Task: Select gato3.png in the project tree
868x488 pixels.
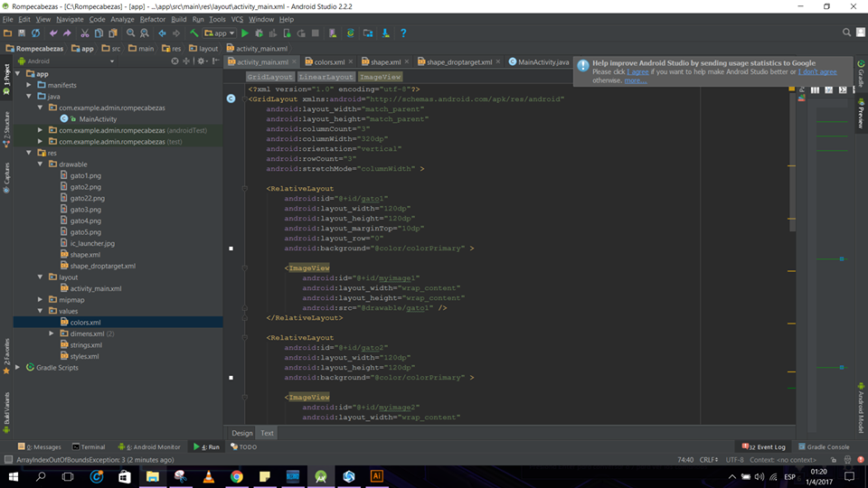Action: pos(85,210)
